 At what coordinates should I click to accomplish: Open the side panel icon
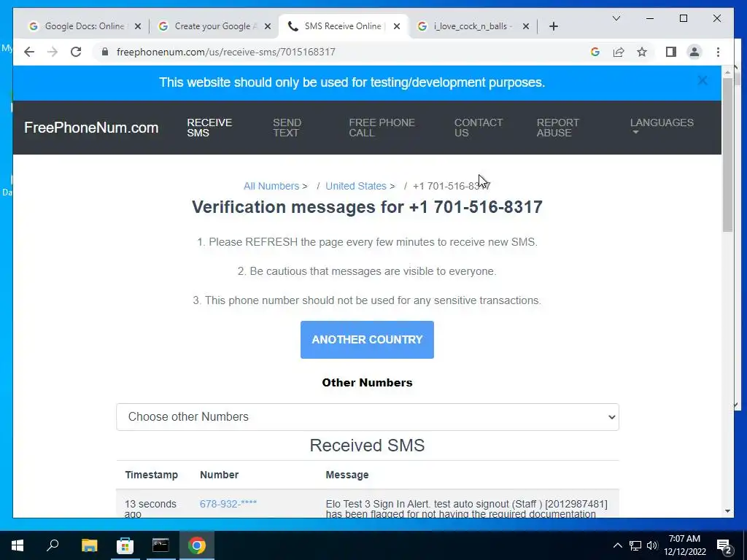point(671,52)
